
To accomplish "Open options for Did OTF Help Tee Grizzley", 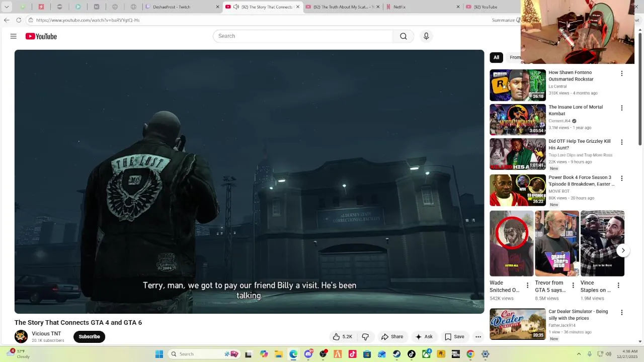I will point(621,142).
